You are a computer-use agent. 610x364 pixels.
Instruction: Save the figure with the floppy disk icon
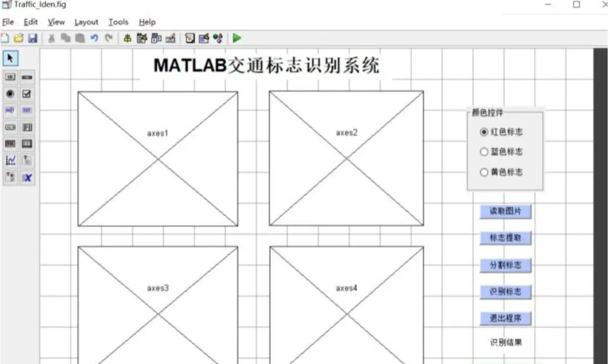coord(33,38)
